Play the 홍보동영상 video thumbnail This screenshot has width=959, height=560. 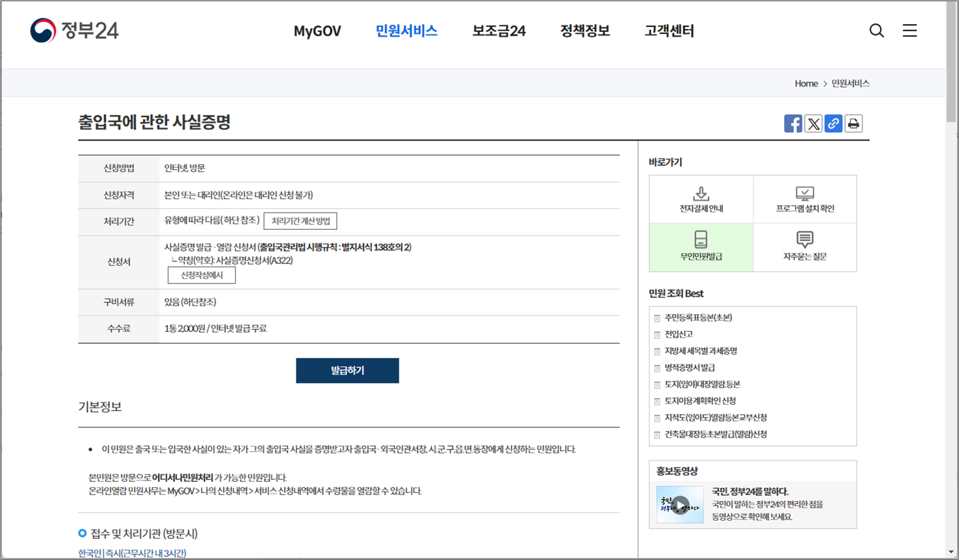tap(680, 505)
